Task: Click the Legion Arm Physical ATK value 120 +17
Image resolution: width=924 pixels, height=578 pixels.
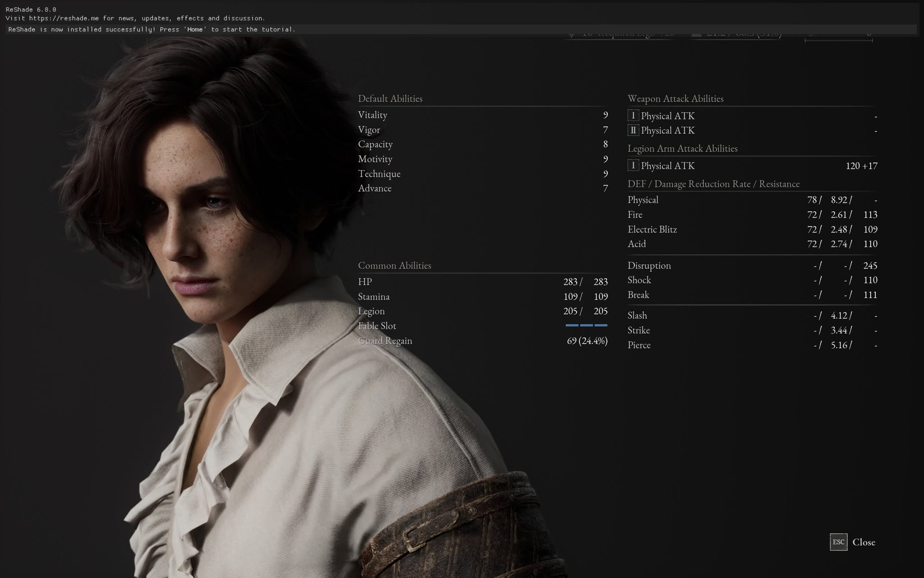Action: point(861,166)
